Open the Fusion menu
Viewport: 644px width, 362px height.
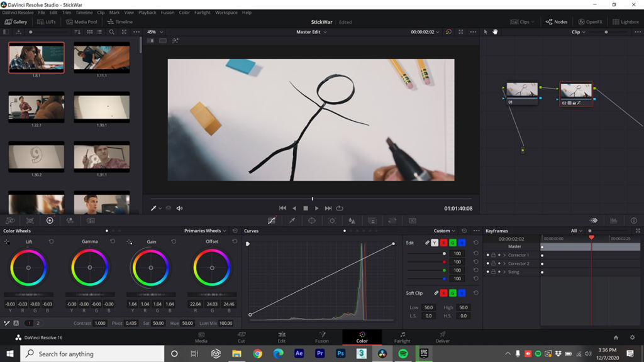(x=167, y=13)
